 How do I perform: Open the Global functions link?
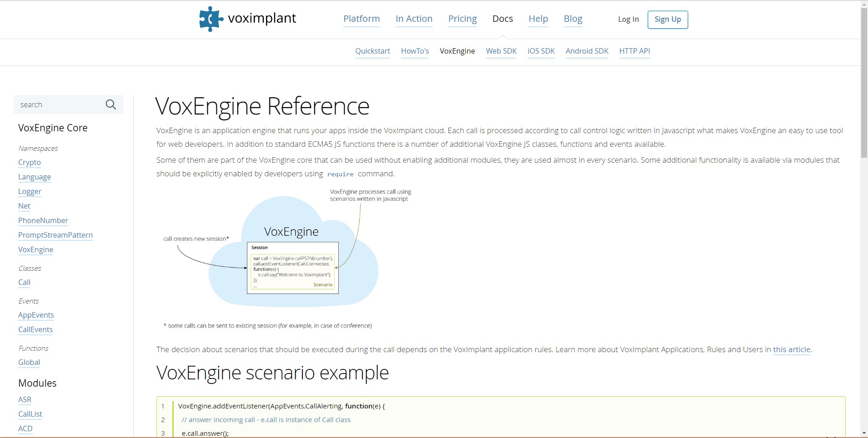(x=29, y=362)
